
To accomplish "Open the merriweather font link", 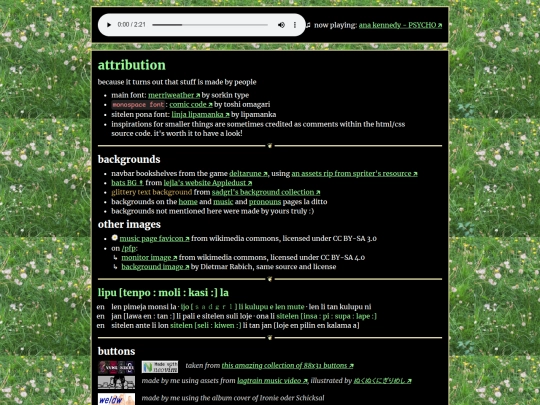I will click(x=174, y=95).
